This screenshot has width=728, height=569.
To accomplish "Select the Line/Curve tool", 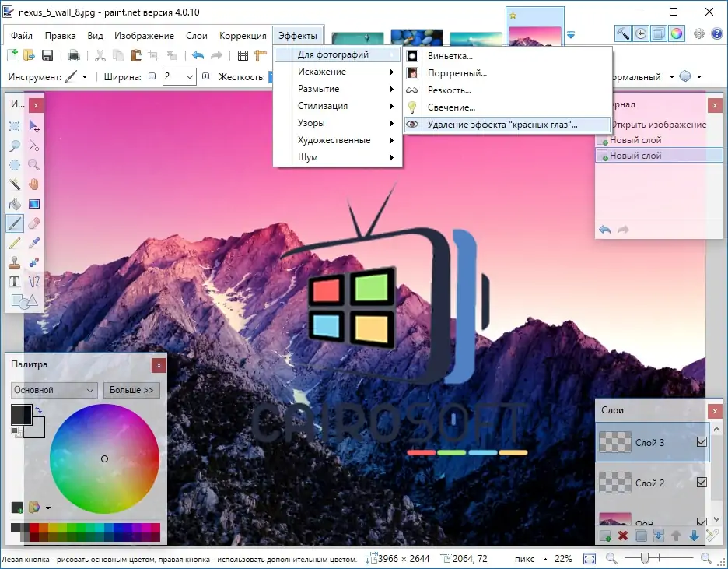I will tap(34, 282).
